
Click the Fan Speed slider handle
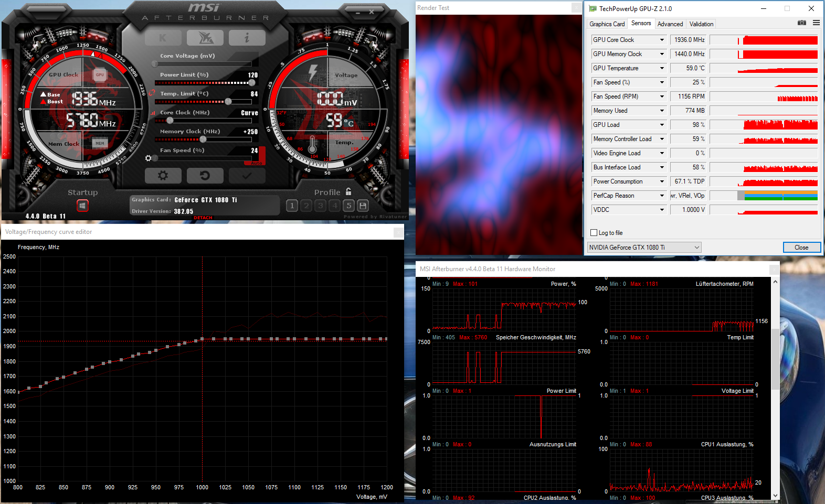click(155, 158)
